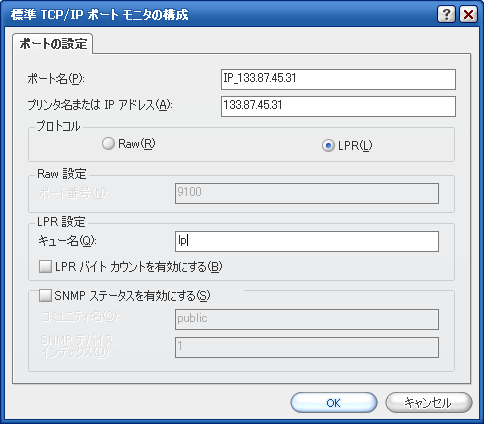Click the question mark help button
The height and width of the screenshot is (424, 484).
point(446,14)
